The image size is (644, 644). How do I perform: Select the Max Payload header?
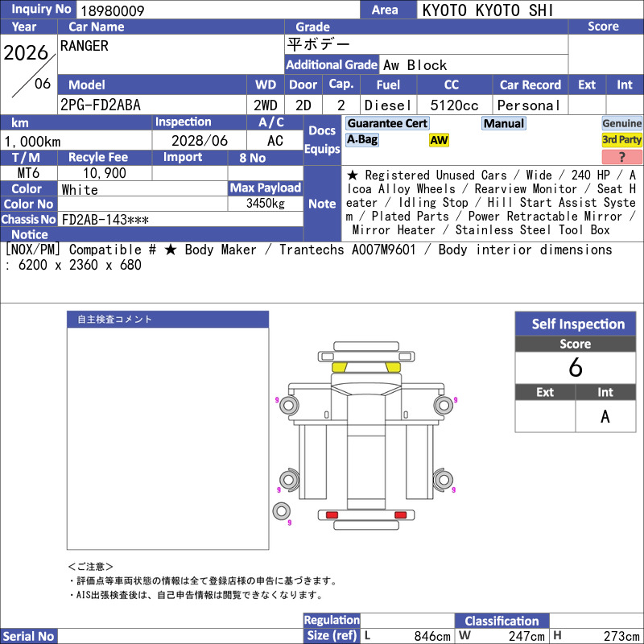tap(266, 188)
